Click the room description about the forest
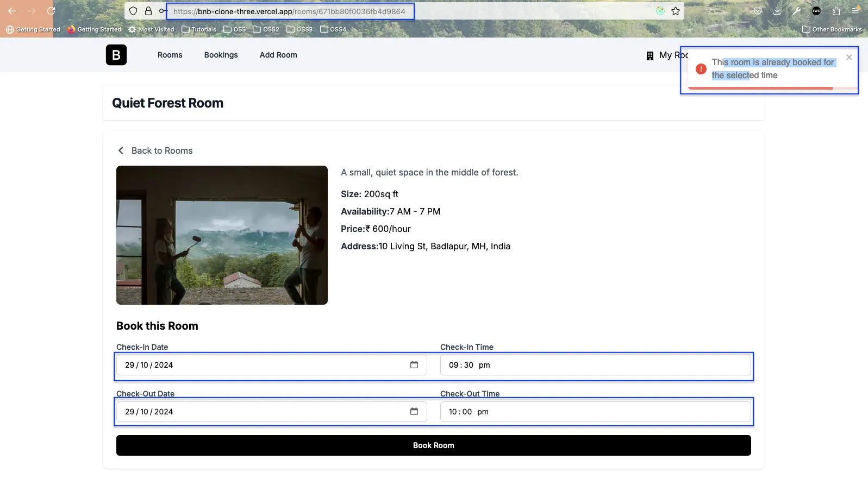This screenshot has width=868, height=491. pos(429,172)
